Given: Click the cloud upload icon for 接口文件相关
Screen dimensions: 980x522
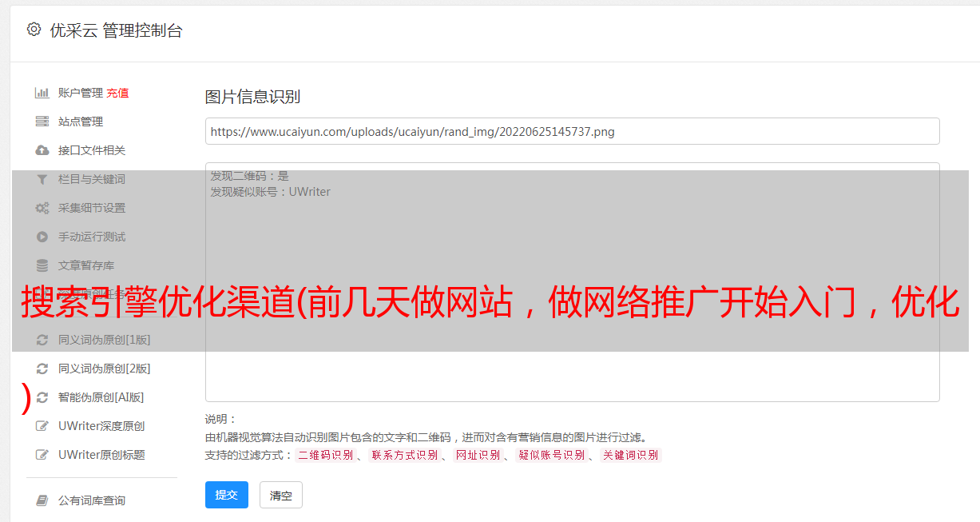Looking at the screenshot, I should tap(42, 150).
